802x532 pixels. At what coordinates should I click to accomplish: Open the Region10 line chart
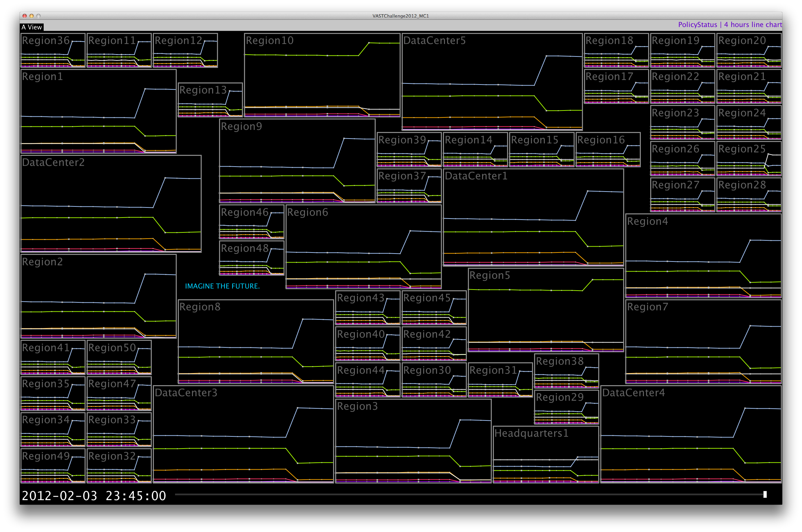tap(322, 75)
